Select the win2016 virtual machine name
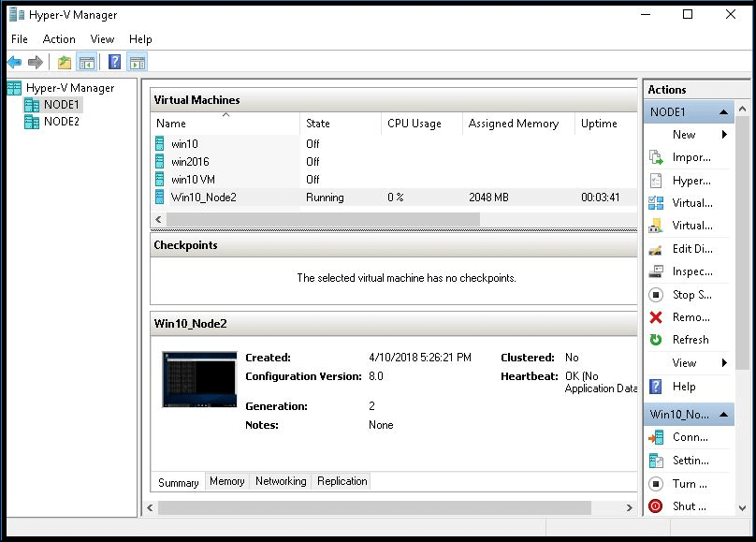This screenshot has width=756, height=542. [x=190, y=162]
